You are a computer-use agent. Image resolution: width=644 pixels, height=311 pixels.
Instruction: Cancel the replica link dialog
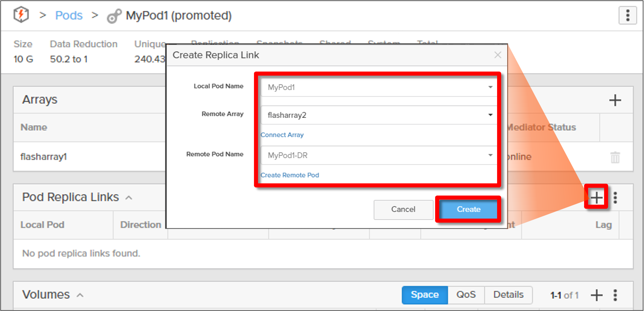coord(403,209)
